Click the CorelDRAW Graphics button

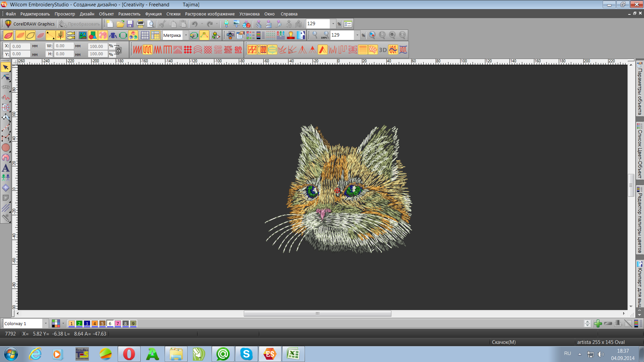tap(30, 24)
